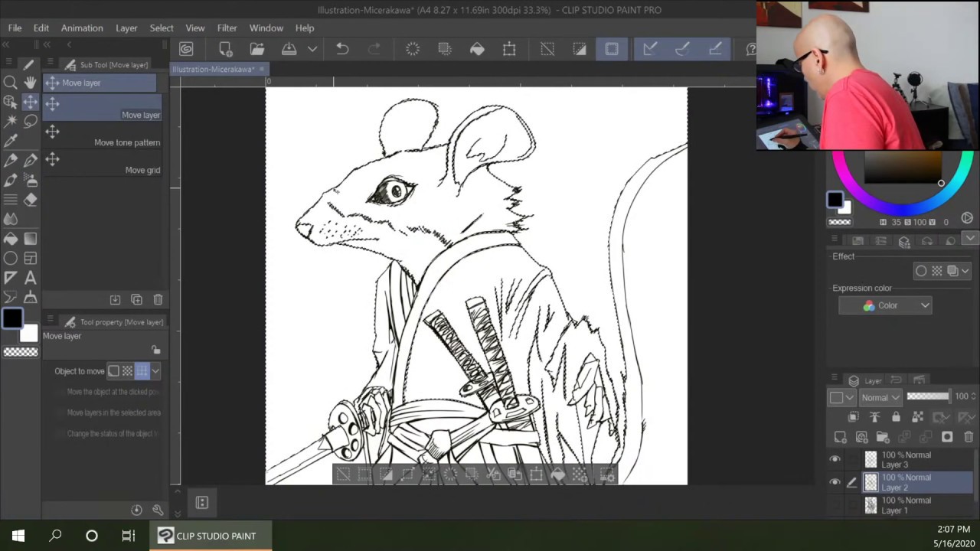Image resolution: width=980 pixels, height=551 pixels.
Task: Open the Layer menu
Action: point(126,28)
